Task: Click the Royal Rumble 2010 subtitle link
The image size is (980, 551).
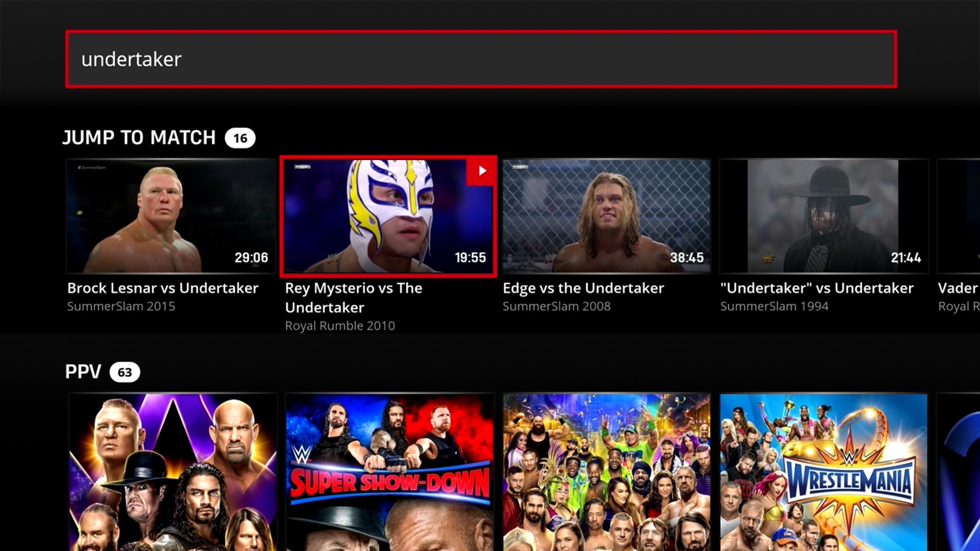Action: (340, 325)
